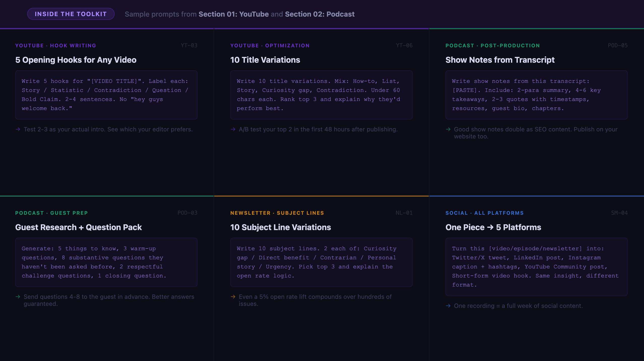Screen dimensions: 644x361
Task: Click the 'One Piece → 5 Platforms' heading
Action: 493,227
